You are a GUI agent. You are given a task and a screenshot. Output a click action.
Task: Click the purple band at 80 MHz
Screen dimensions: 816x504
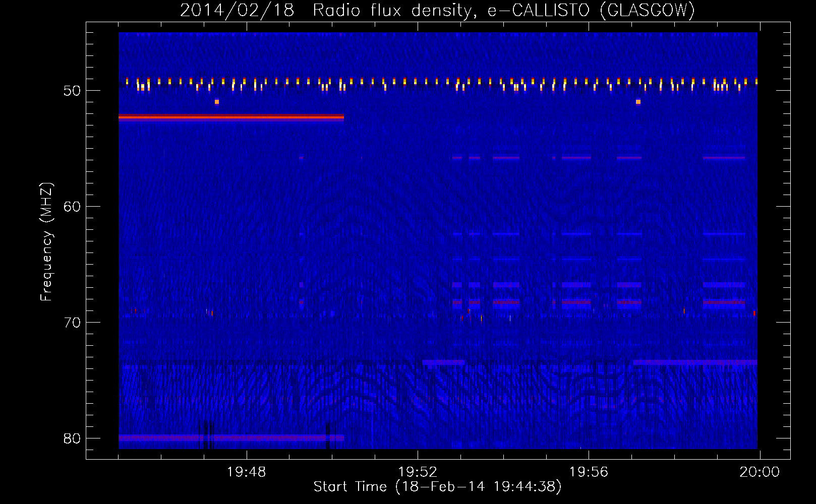tap(231, 438)
